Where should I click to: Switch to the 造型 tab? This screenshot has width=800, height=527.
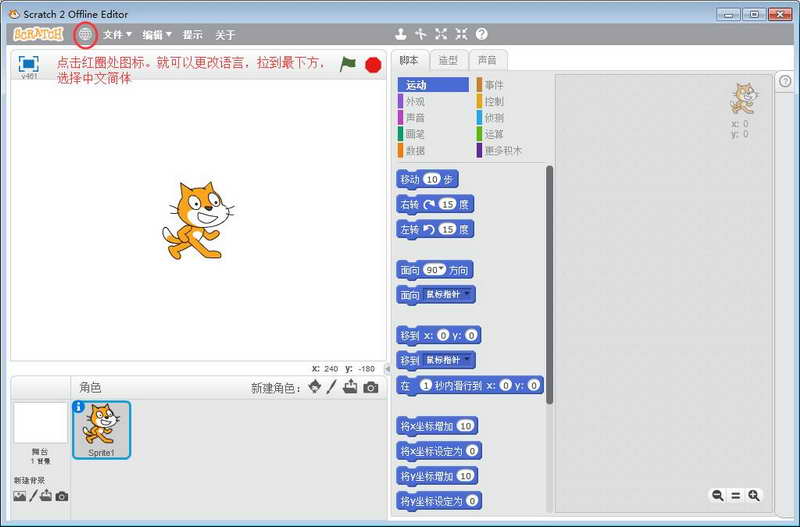click(x=448, y=60)
